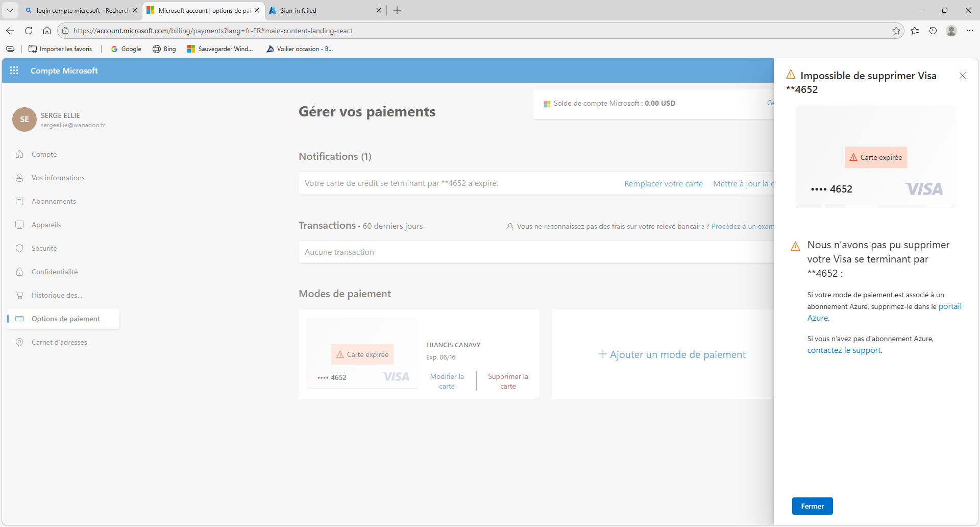
Task: Add this page to favorites star
Action: (x=896, y=31)
